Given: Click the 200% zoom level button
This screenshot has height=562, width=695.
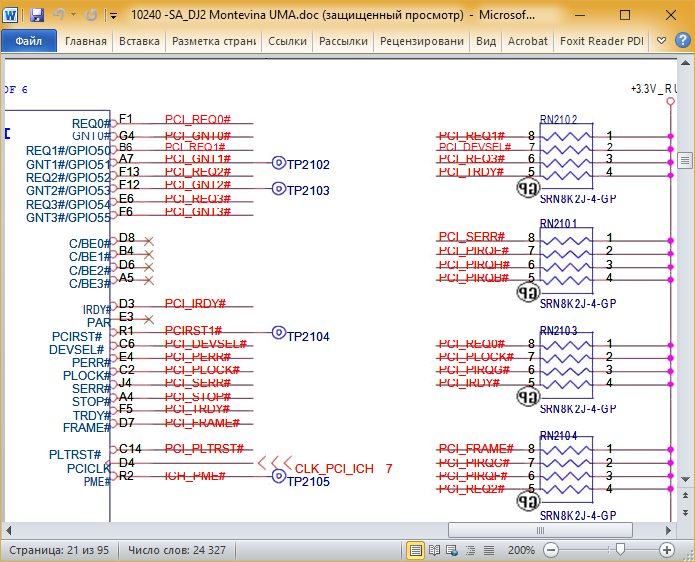Looking at the screenshot, I should [x=520, y=550].
